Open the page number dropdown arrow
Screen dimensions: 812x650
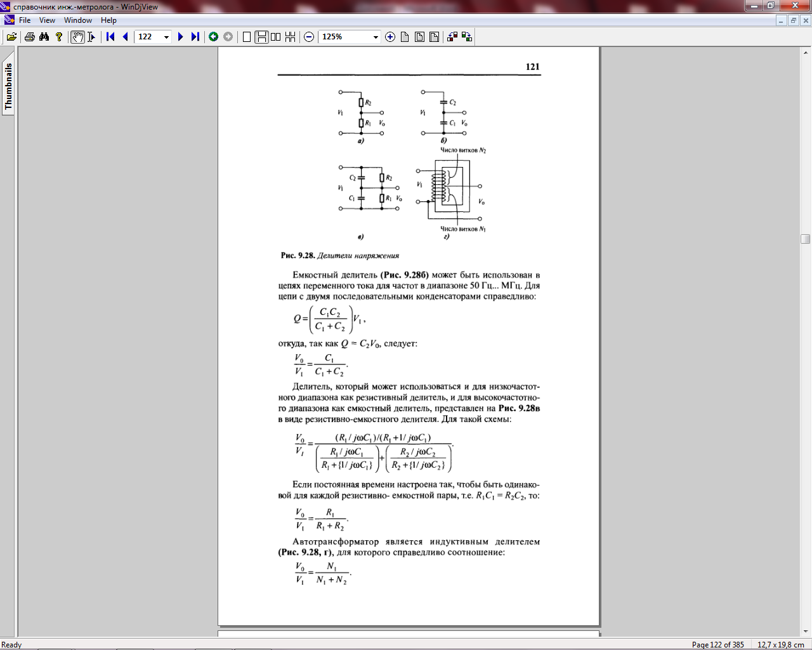point(166,37)
